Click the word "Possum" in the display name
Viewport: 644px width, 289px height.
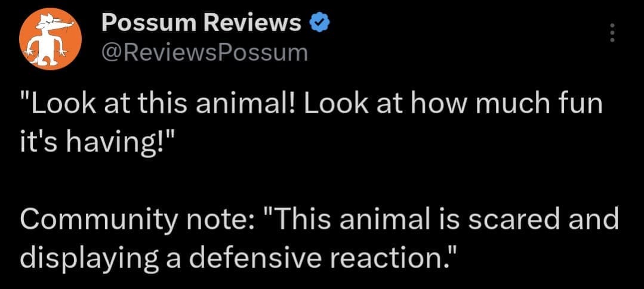pyautogui.click(x=147, y=24)
